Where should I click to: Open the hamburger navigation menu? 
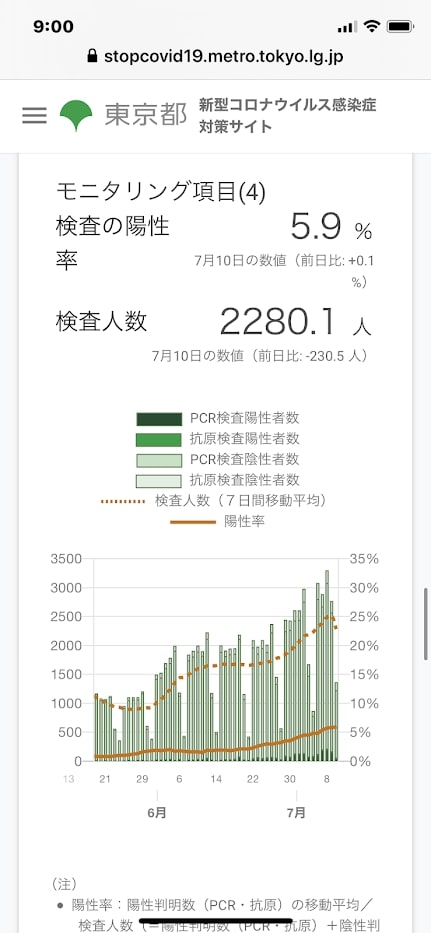click(x=34, y=115)
